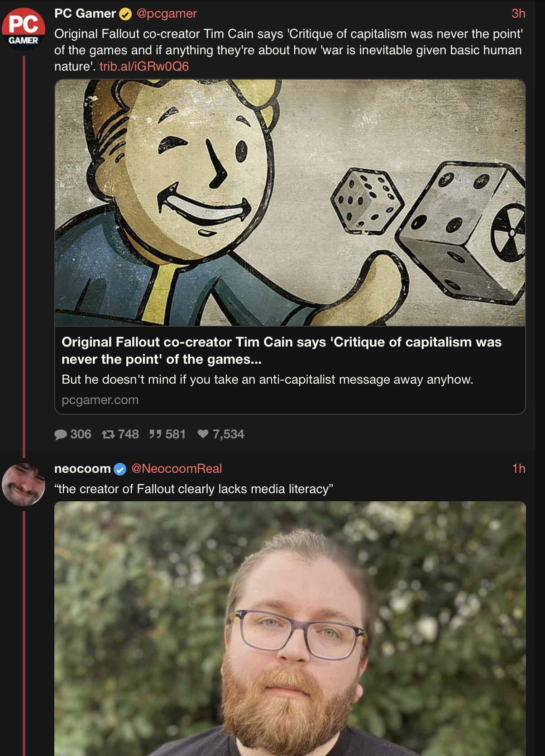Click the quote marks icon

tap(156, 434)
